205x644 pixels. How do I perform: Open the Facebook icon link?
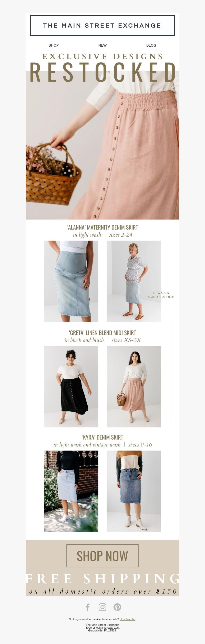pos(88,607)
